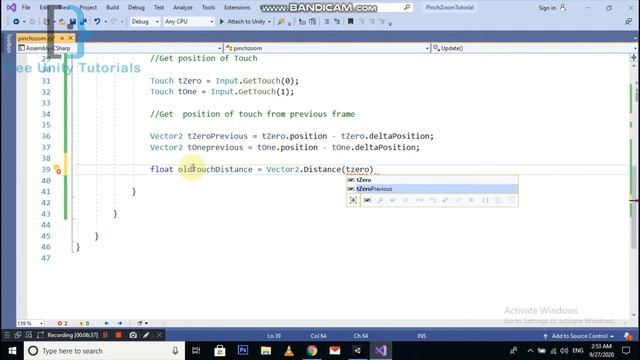Open the Debug configuration dropdown
The width and height of the screenshot is (640, 360).
144,22
